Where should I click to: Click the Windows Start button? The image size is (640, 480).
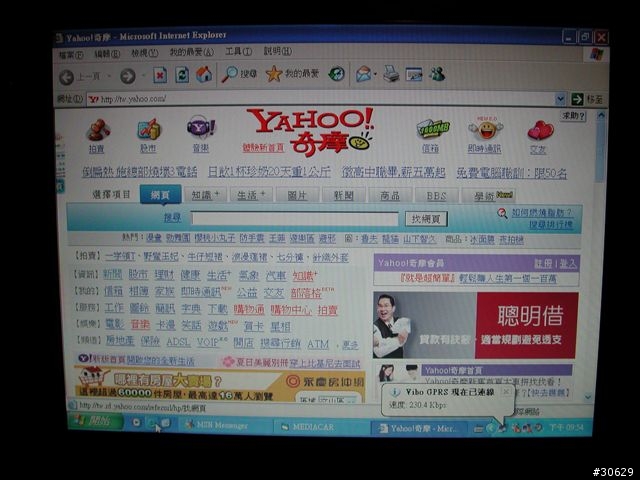(x=96, y=421)
